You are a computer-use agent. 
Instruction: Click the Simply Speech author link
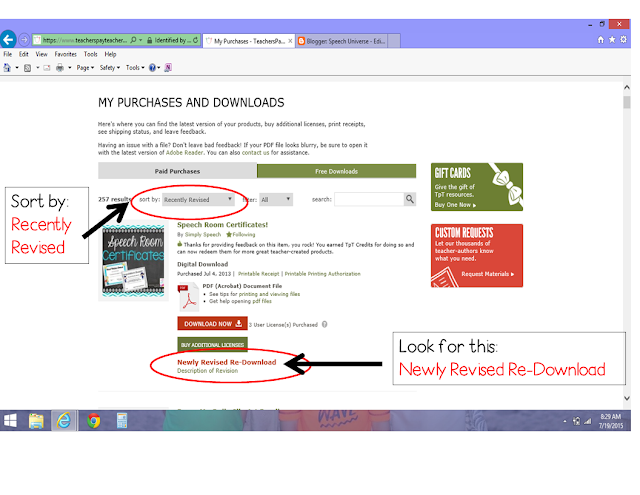pyautogui.click(x=203, y=235)
